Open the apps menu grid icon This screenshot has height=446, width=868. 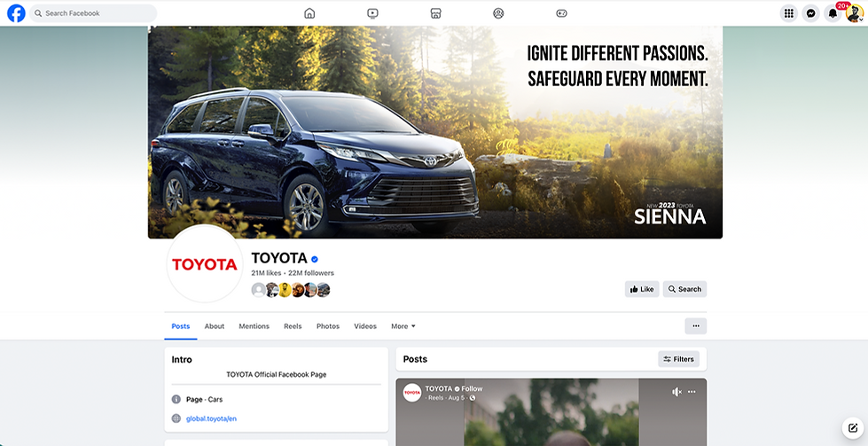click(x=789, y=13)
